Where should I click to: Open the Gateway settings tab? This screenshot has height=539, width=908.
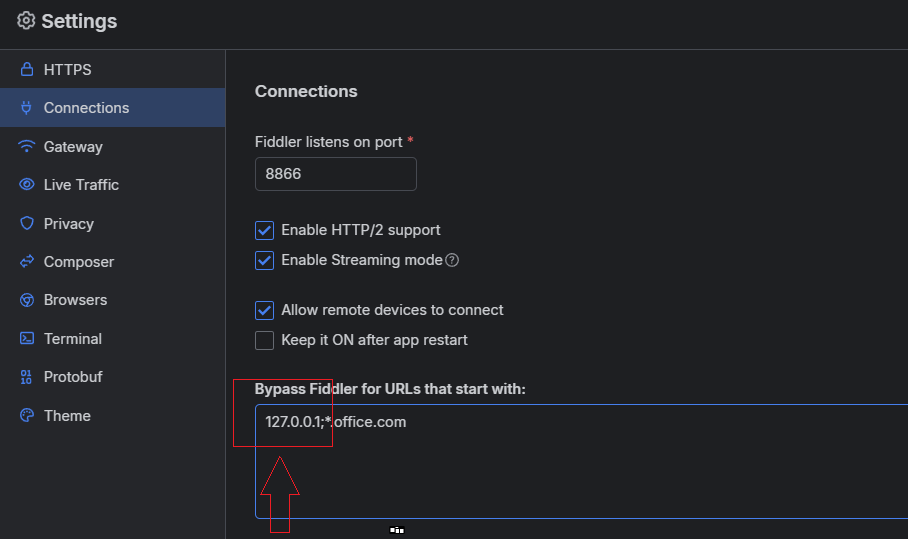click(73, 147)
